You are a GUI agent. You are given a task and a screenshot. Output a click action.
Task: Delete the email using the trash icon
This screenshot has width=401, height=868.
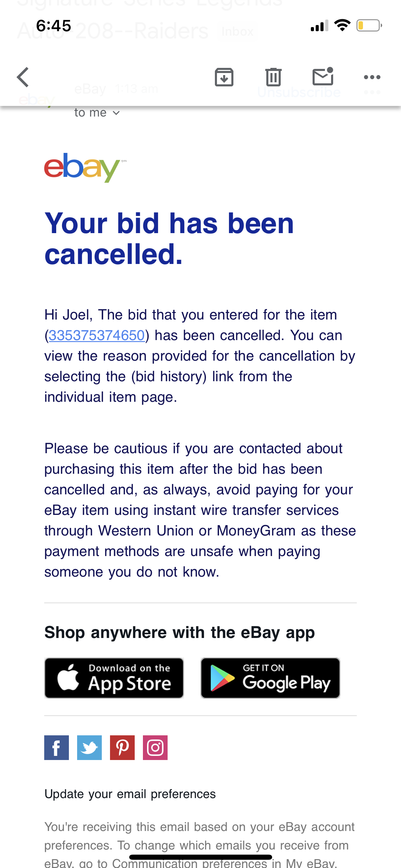[274, 77]
